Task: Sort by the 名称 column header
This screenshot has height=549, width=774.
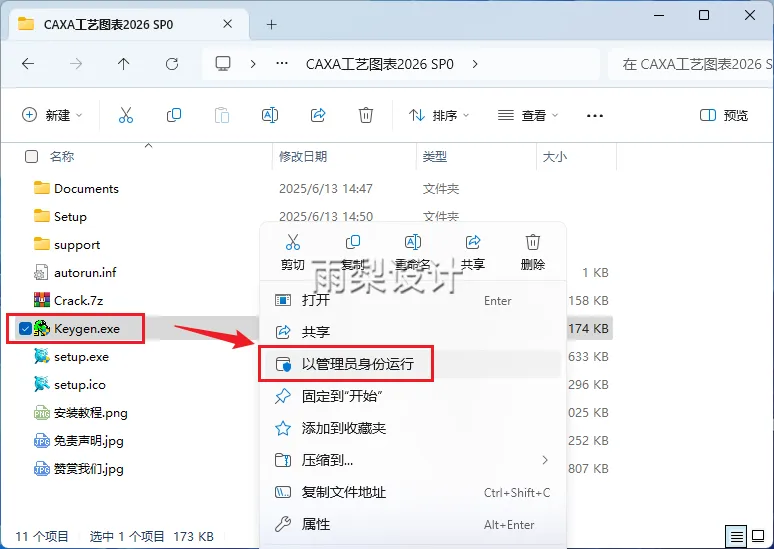Action: 62,157
